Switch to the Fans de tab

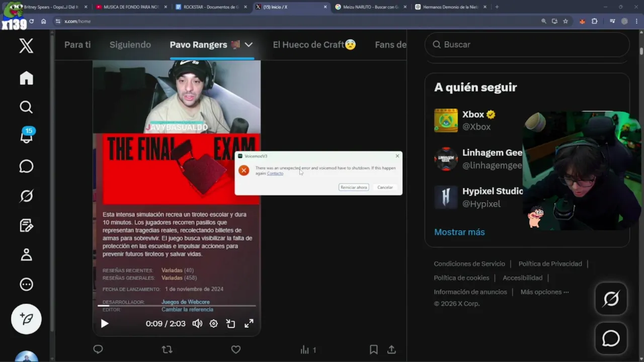(390, 45)
